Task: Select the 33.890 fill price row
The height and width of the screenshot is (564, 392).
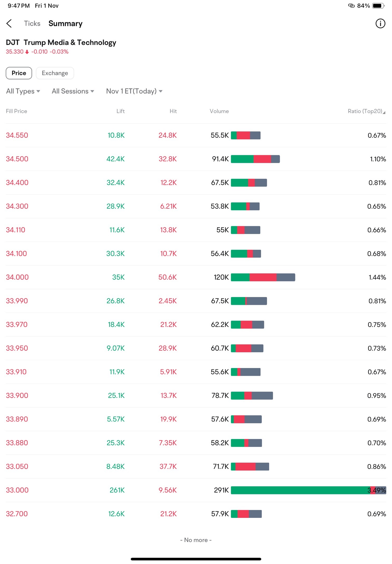Action: [x=196, y=419]
